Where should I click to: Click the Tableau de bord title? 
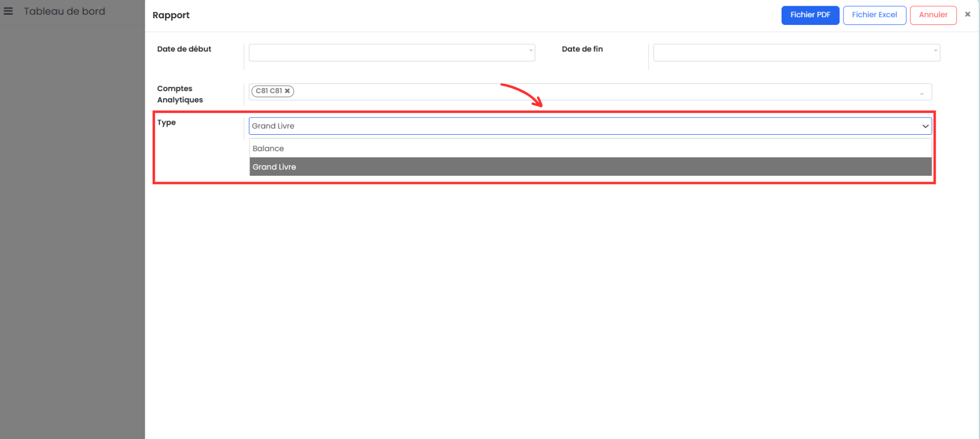[x=65, y=11]
